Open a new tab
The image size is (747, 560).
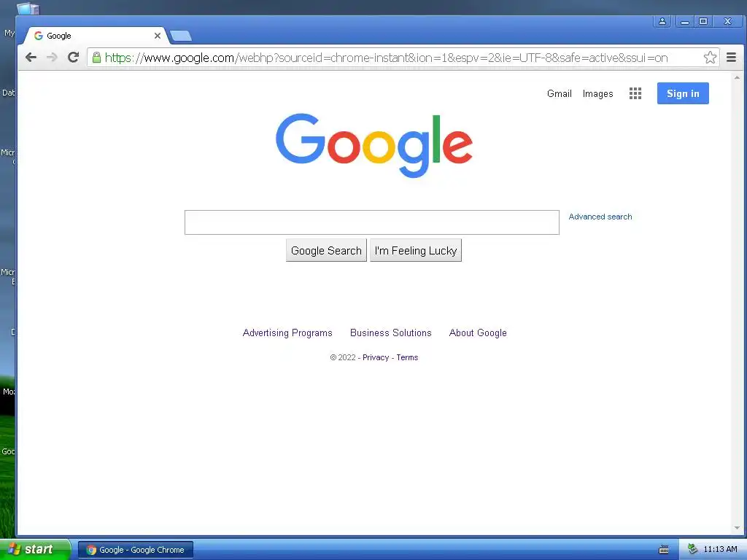coord(181,36)
